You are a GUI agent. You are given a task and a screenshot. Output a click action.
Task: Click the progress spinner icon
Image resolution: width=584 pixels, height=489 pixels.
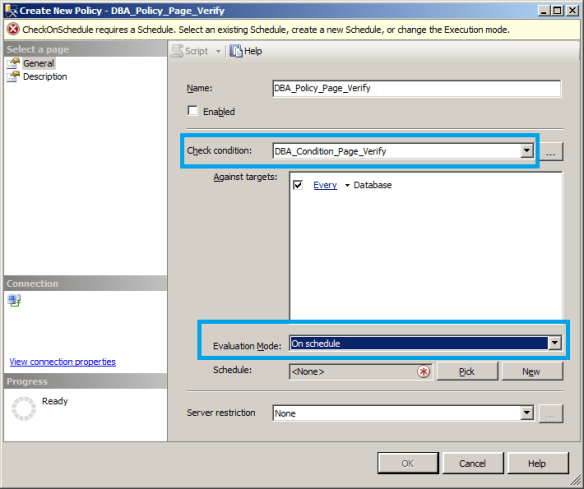[24, 408]
